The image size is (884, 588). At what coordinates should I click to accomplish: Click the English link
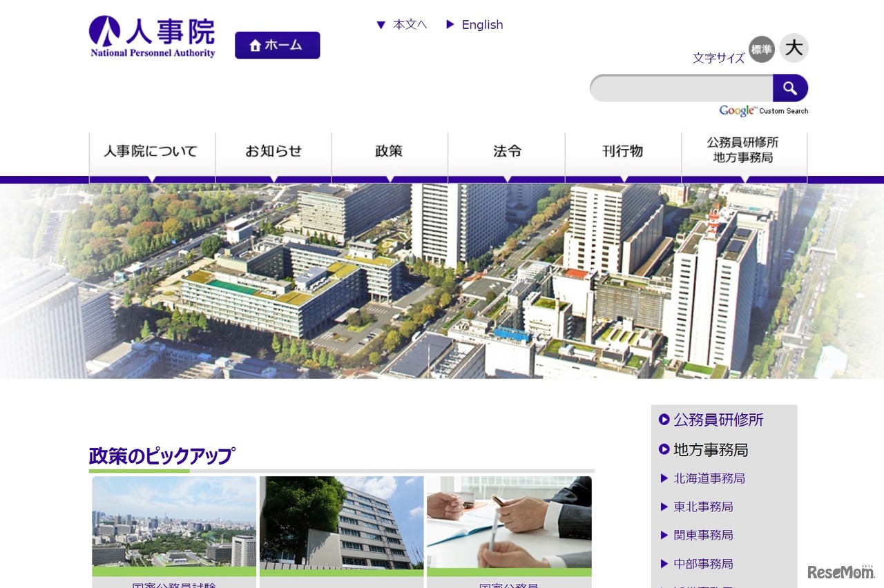click(x=482, y=24)
